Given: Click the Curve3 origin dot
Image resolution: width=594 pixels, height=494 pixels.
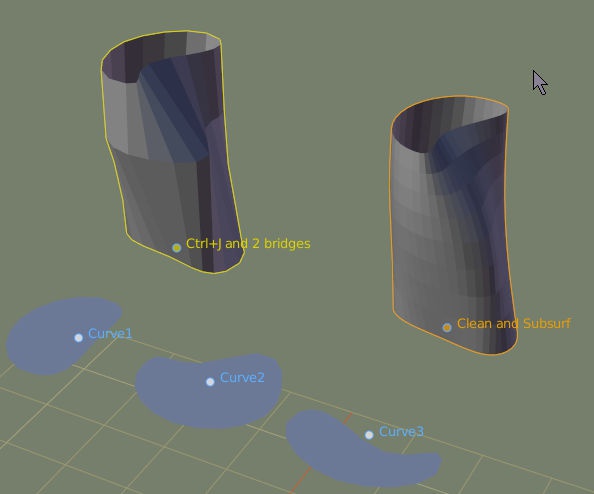Looking at the screenshot, I should pos(369,435).
